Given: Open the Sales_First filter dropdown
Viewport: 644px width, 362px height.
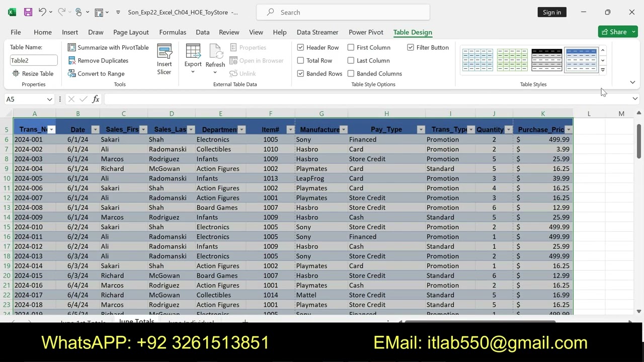Looking at the screenshot, I should point(143,130).
